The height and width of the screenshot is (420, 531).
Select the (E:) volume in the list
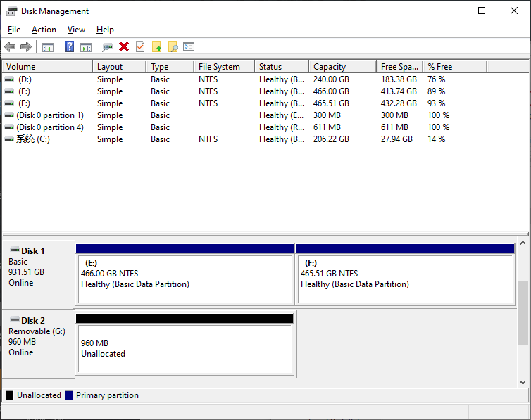pyautogui.click(x=24, y=91)
